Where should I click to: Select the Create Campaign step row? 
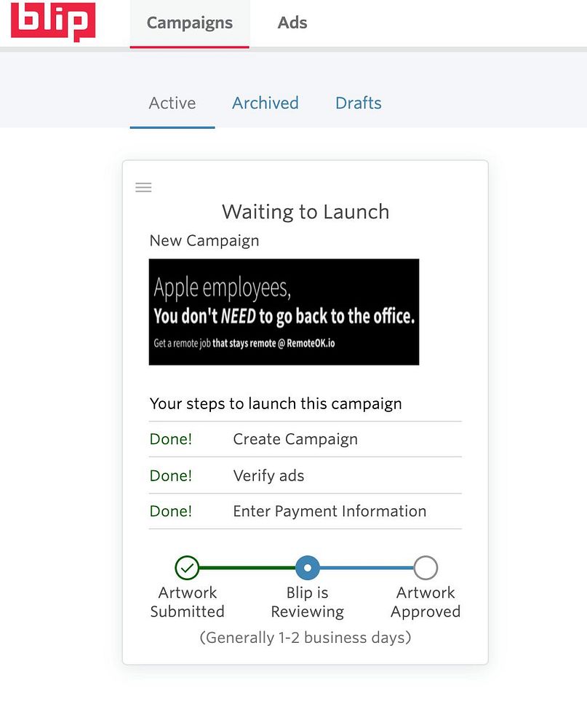(306, 439)
